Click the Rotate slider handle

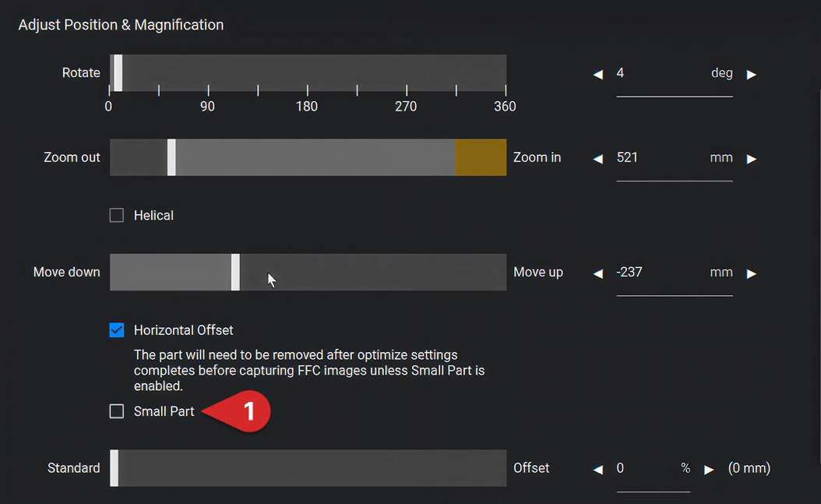pyautogui.click(x=118, y=72)
